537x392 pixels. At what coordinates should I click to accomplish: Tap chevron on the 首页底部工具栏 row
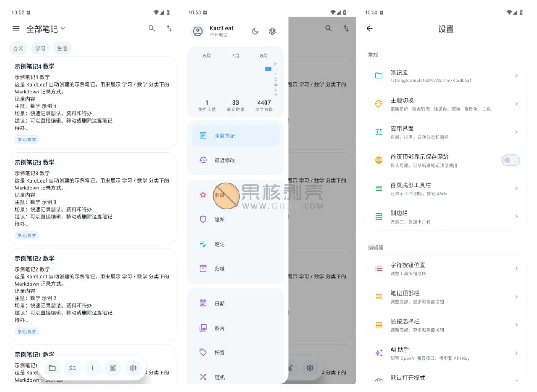pyautogui.click(x=516, y=189)
